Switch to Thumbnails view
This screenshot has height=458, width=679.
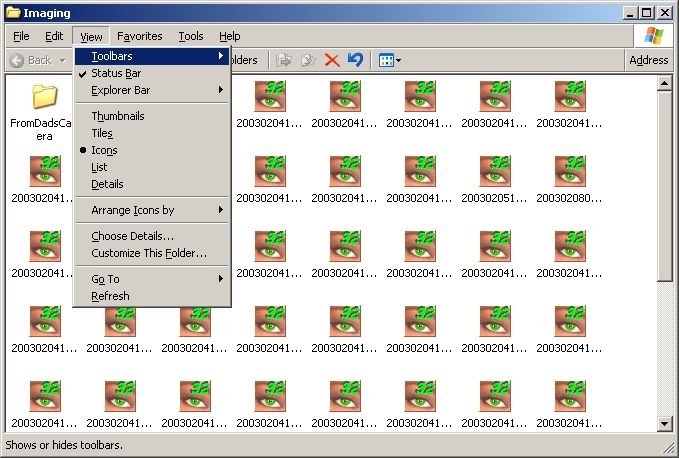click(x=117, y=116)
